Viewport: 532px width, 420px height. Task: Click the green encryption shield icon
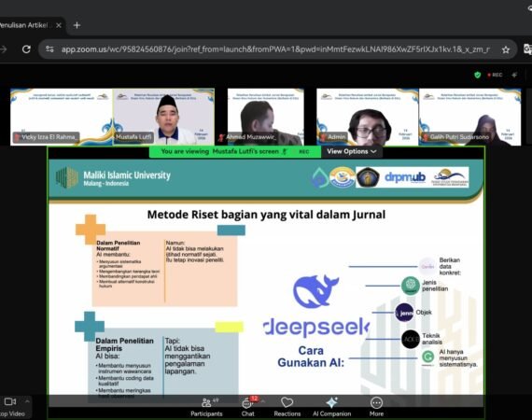(477, 75)
